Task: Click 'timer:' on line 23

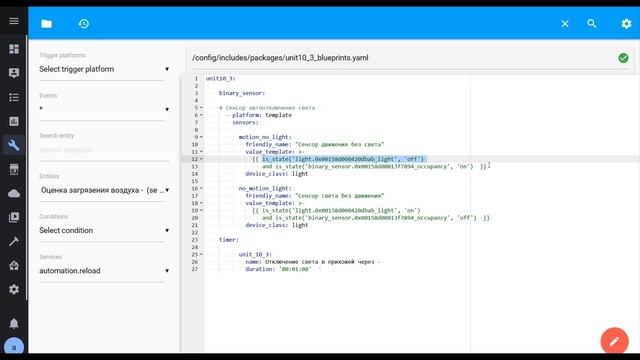Action: coord(229,240)
